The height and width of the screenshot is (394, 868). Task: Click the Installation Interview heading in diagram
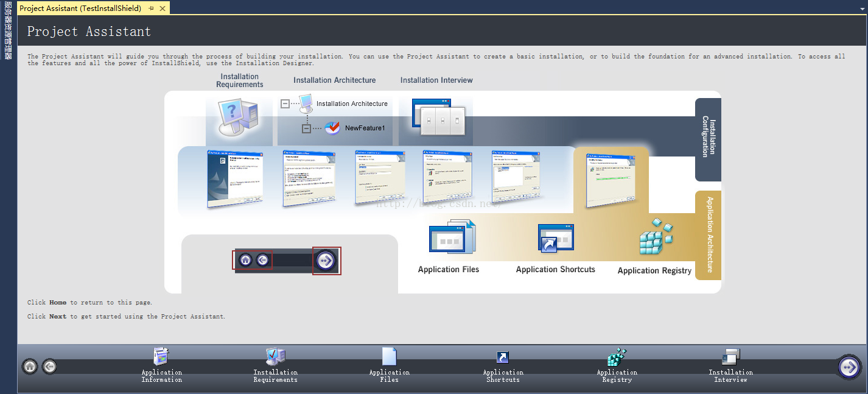(436, 80)
